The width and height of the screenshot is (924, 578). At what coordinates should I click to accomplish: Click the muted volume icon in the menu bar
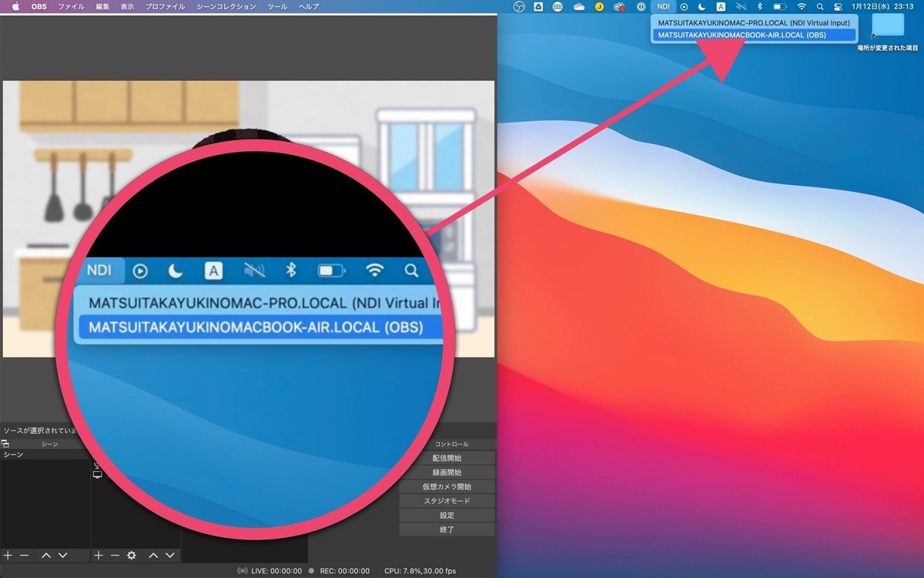(741, 6)
